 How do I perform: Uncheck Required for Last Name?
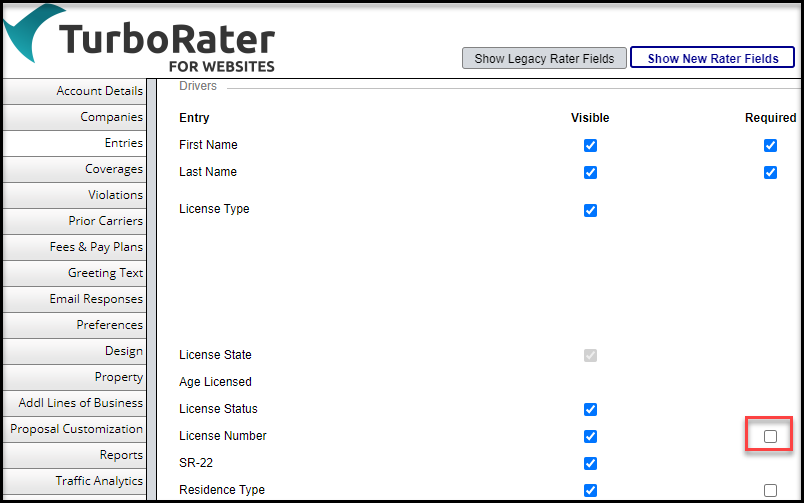[x=770, y=172]
